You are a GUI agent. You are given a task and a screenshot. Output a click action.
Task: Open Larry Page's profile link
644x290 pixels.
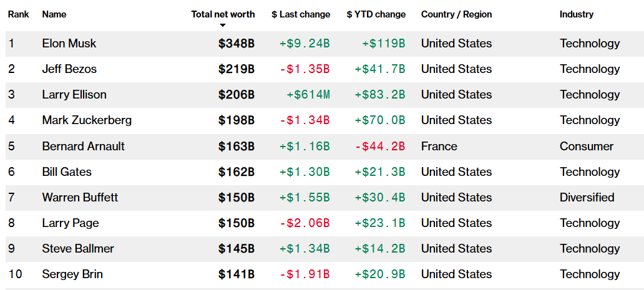click(71, 223)
